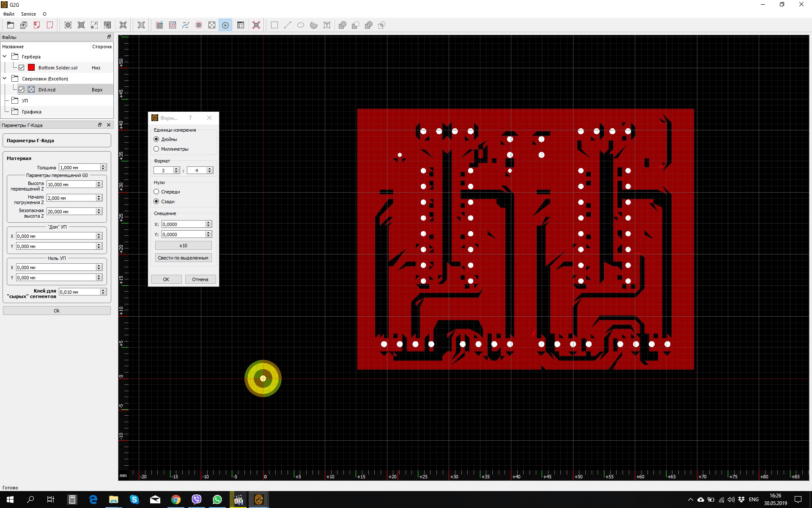Click the x10 button in dialog

(183, 246)
